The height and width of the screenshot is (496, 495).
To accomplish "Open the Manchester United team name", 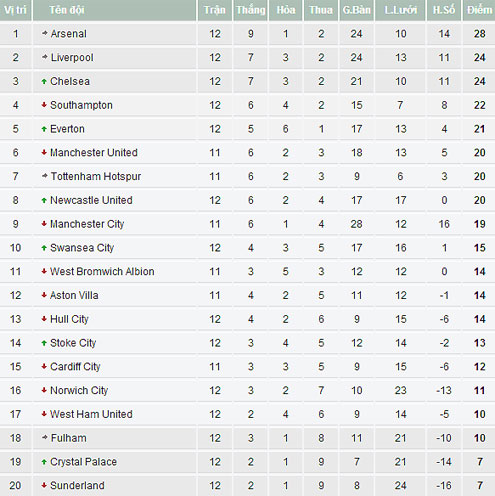I will 94,153.
